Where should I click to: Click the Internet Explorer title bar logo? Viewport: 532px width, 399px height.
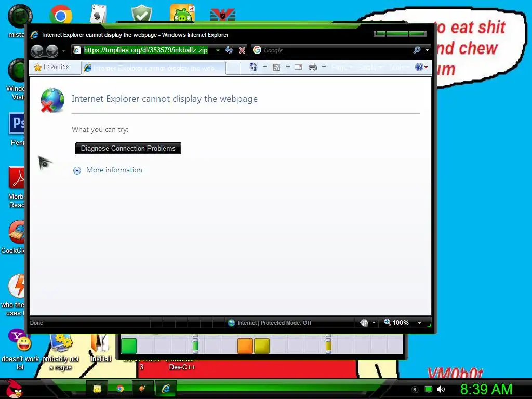click(35, 35)
